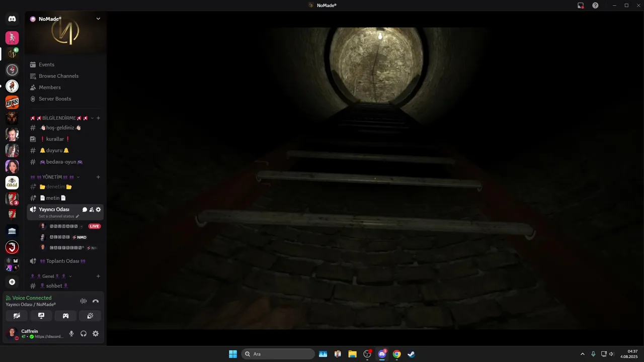Create channel in Genel category with plus
The width and height of the screenshot is (644, 362).
(98, 276)
